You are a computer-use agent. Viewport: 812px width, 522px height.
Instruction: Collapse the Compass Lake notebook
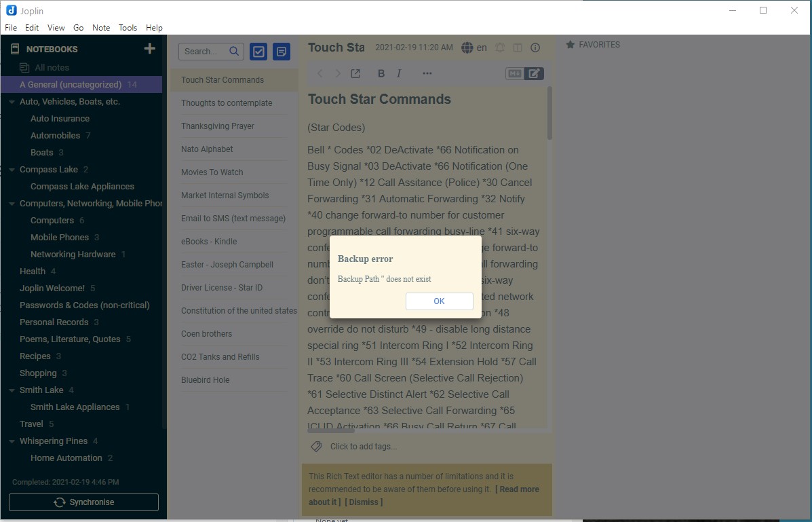coord(12,170)
